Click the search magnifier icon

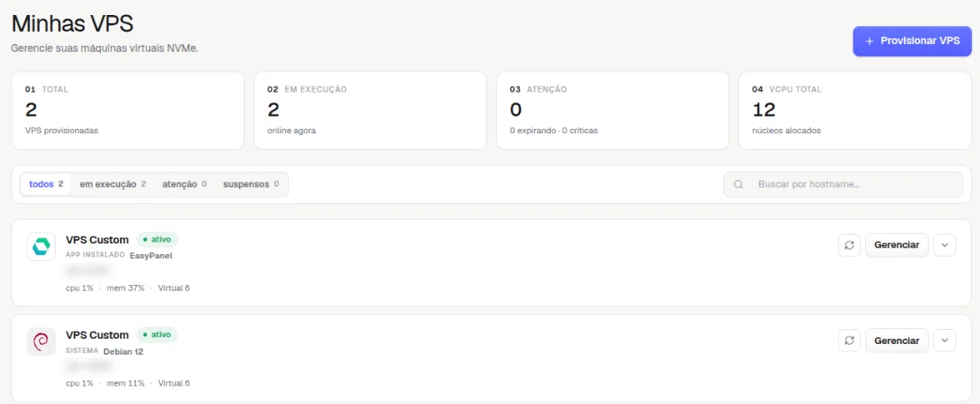pos(738,185)
